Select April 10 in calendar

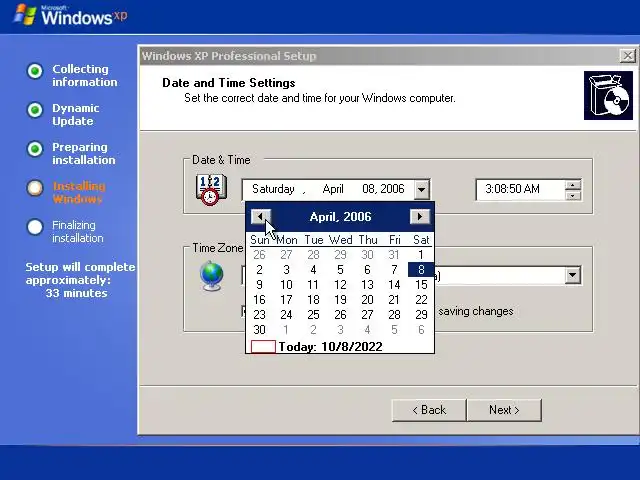(286, 284)
